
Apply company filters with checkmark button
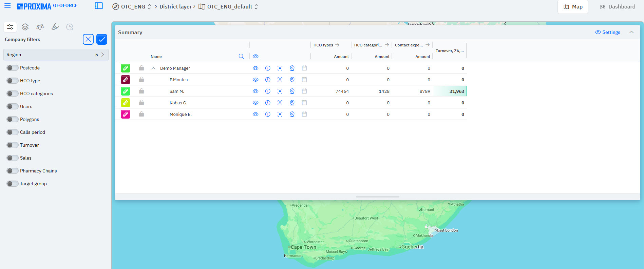point(102,39)
